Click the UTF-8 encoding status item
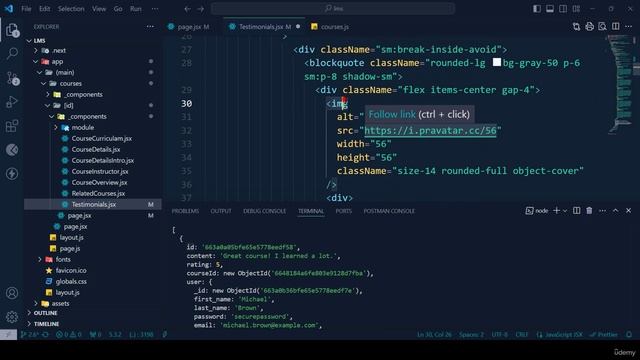This screenshot has height=360, width=640. tap(500, 335)
